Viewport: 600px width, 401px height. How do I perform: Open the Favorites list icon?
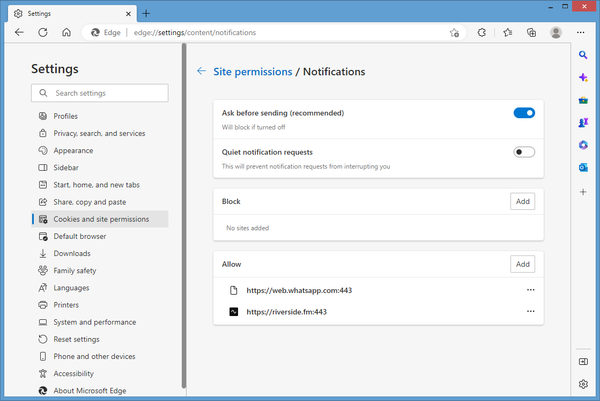tap(508, 33)
